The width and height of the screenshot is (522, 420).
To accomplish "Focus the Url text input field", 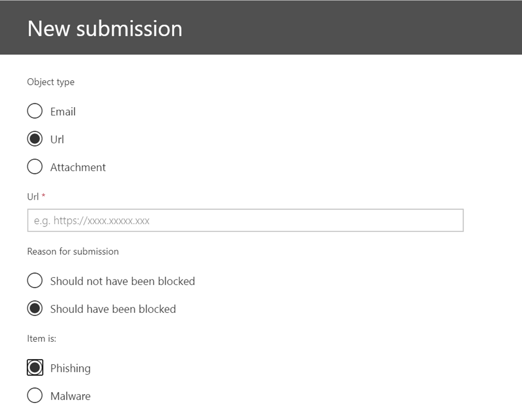I will coord(245,220).
